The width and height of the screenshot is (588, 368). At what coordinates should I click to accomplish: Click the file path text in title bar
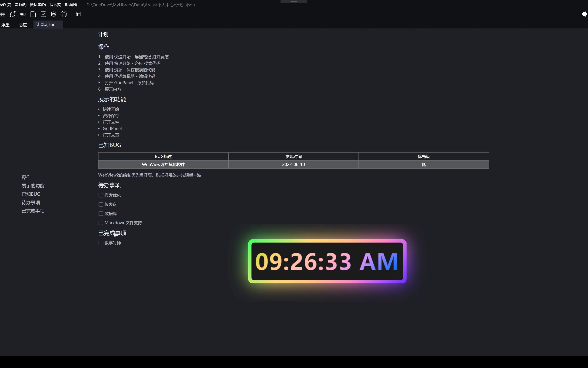click(x=141, y=5)
